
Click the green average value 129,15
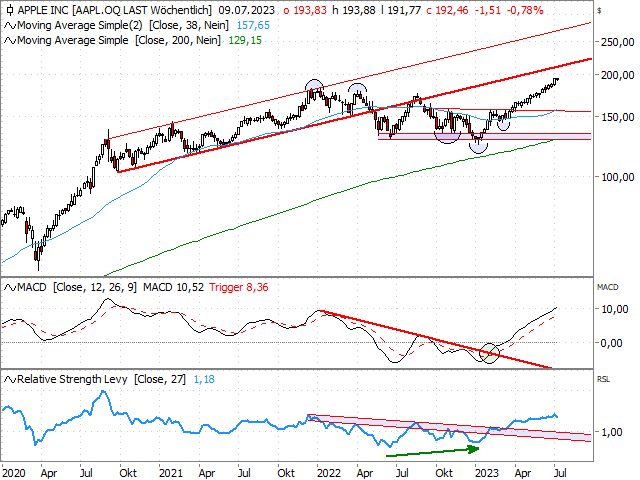(x=245, y=40)
